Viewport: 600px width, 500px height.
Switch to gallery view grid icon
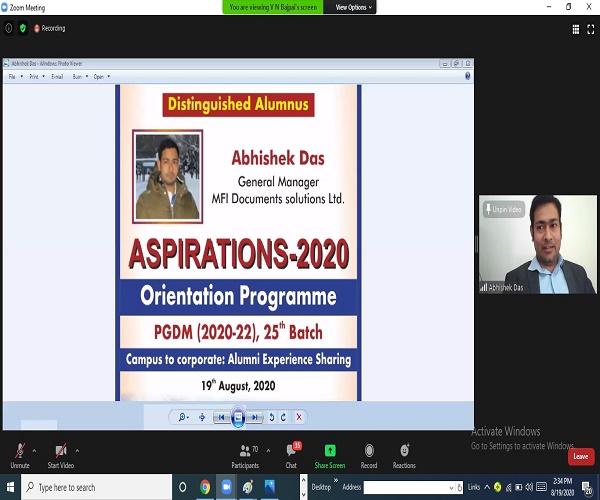pyautogui.click(x=576, y=29)
